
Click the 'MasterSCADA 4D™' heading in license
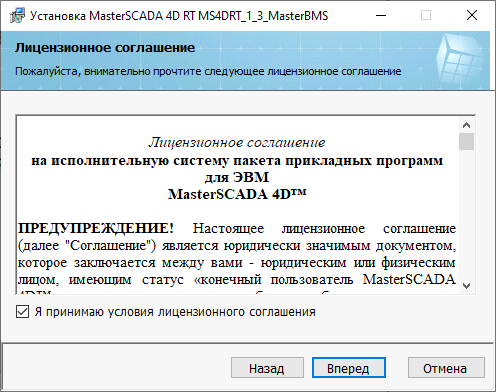click(x=237, y=194)
